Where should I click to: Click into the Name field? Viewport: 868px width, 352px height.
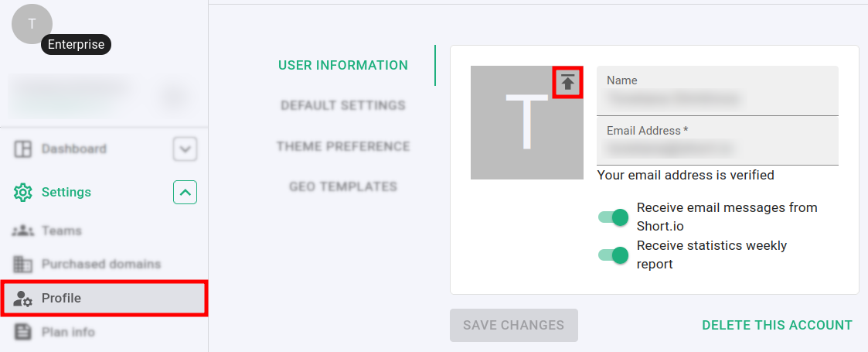(717, 98)
